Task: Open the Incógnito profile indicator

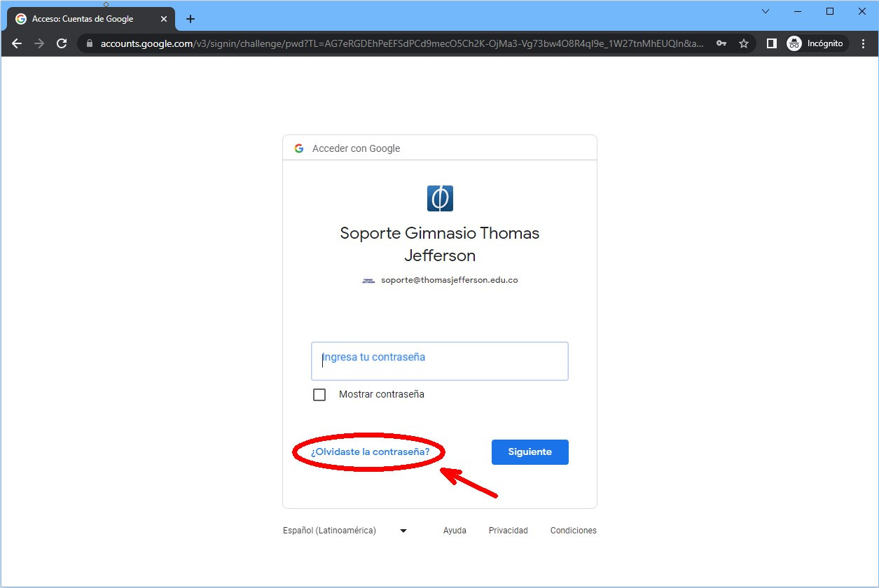Action: (815, 43)
